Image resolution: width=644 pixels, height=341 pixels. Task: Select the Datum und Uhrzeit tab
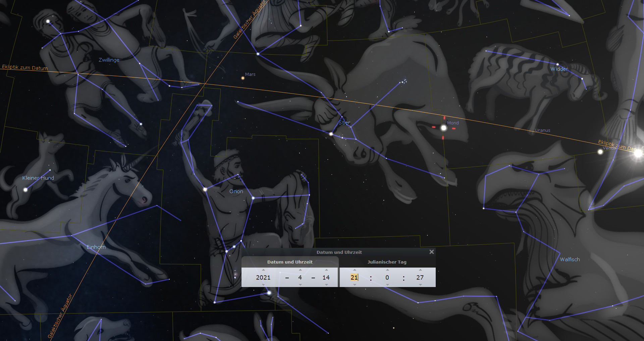290,262
